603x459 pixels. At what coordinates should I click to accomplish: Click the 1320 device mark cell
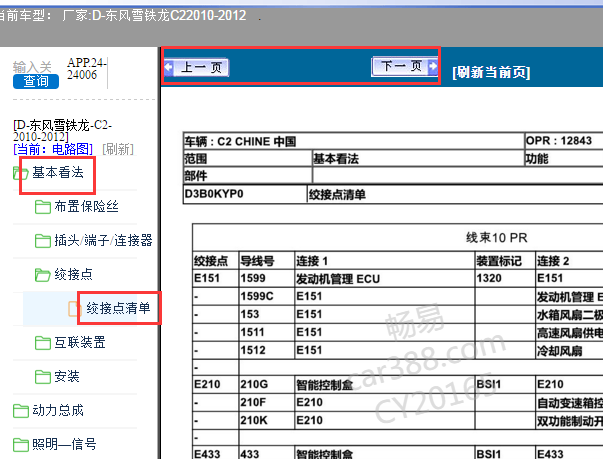pyautogui.click(x=505, y=278)
